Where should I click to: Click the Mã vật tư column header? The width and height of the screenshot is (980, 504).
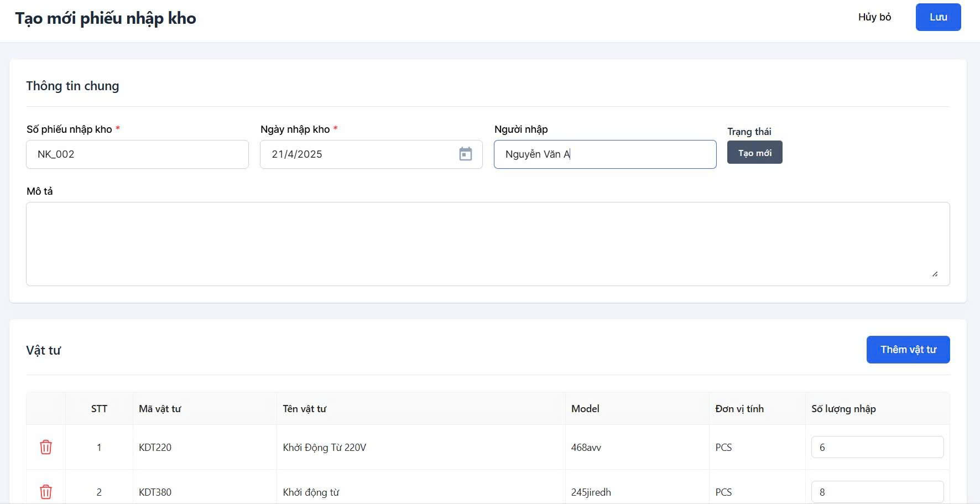pos(160,409)
